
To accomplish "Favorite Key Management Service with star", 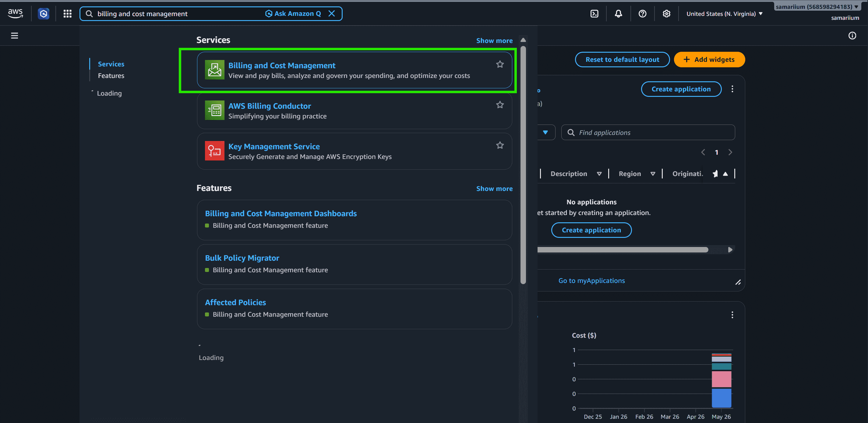I will pos(500,145).
